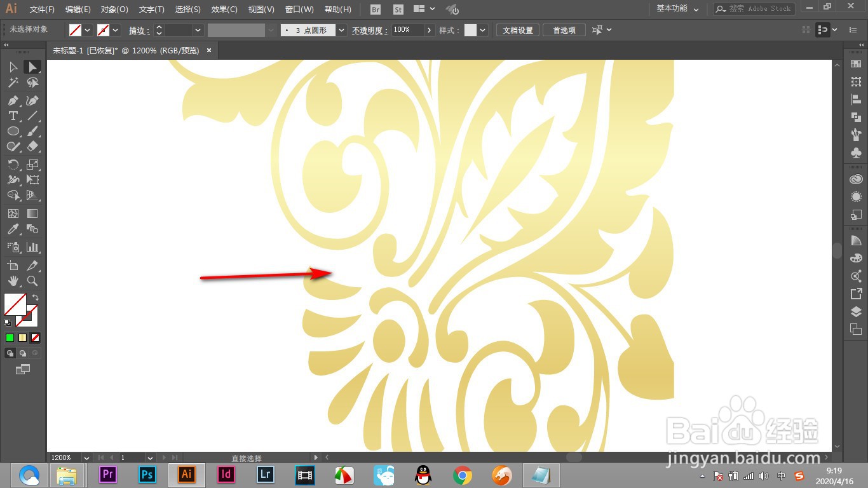Viewport: 868px width, 488px height.
Task: Open the Color palette panel icon
Action: (x=856, y=258)
